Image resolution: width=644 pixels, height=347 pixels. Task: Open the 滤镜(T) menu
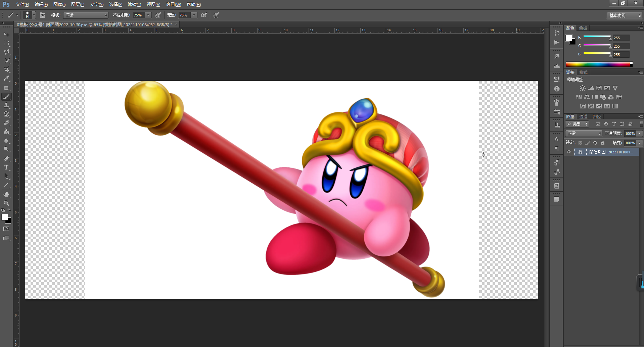(x=134, y=4)
